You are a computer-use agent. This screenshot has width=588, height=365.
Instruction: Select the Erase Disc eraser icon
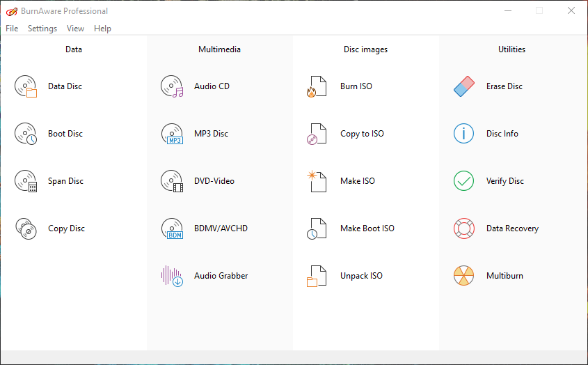464,86
